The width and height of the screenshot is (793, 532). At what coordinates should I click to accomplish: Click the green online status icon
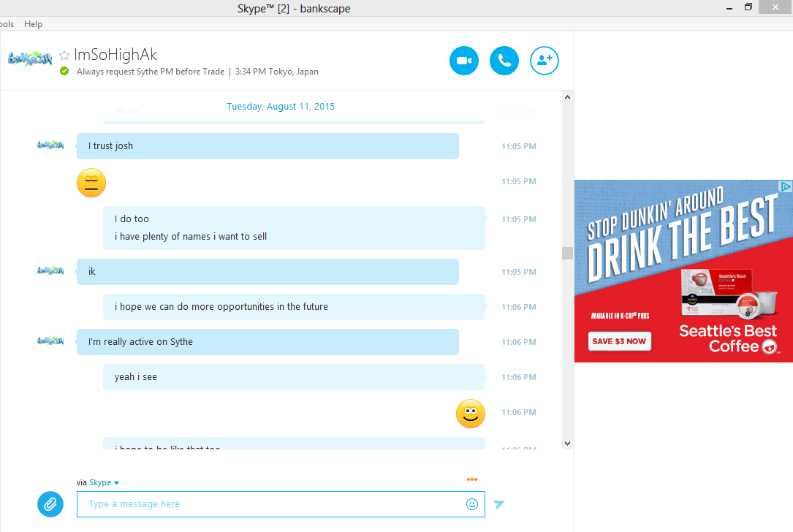(x=64, y=72)
